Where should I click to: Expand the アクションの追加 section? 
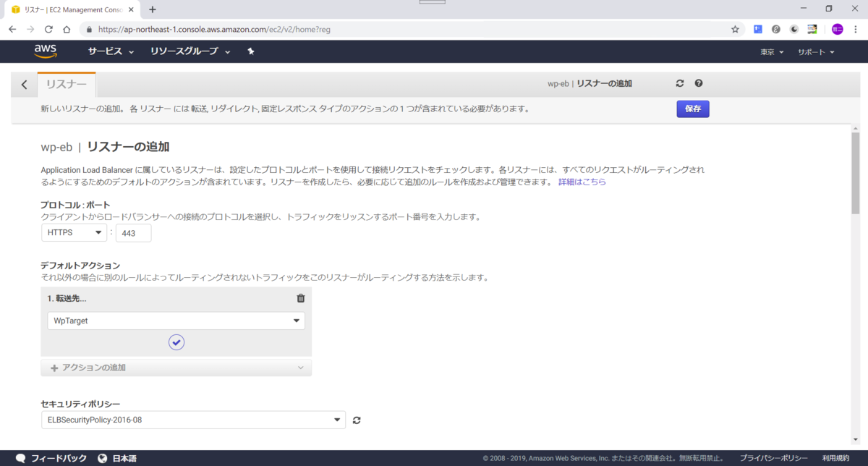coord(176,368)
